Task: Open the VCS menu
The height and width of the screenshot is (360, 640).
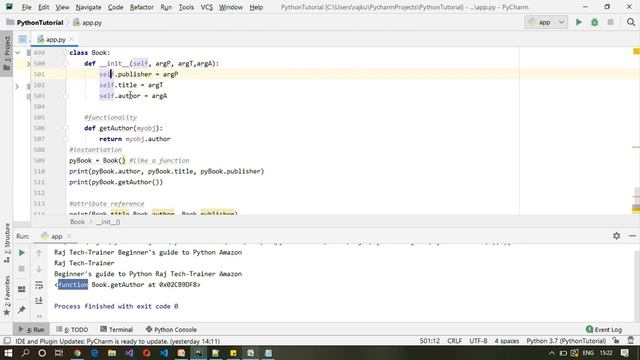Action: [207, 7]
